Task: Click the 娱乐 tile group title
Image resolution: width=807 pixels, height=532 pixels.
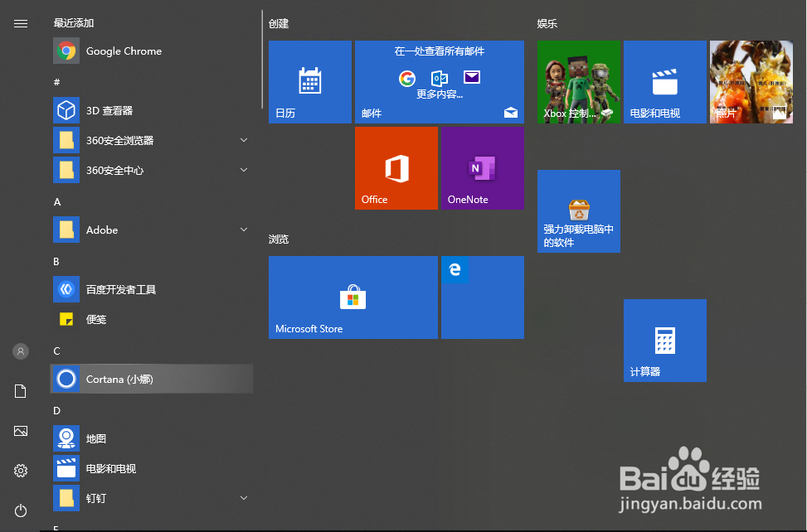Action: click(547, 24)
